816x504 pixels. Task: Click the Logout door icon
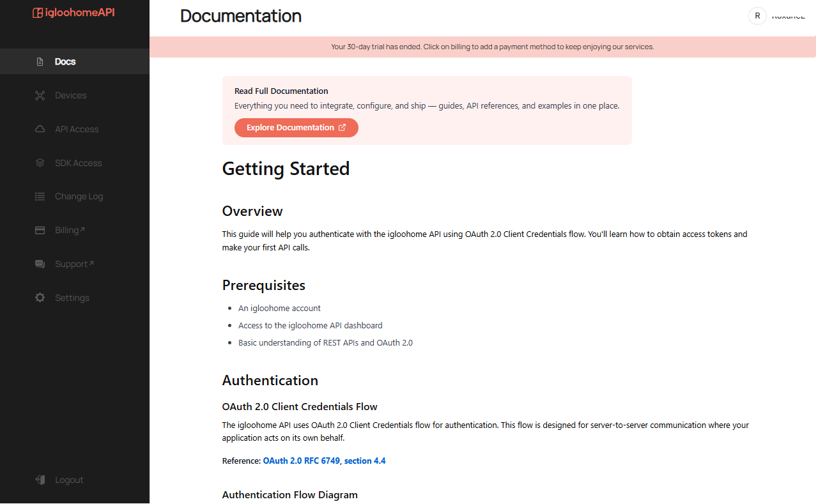click(x=40, y=480)
